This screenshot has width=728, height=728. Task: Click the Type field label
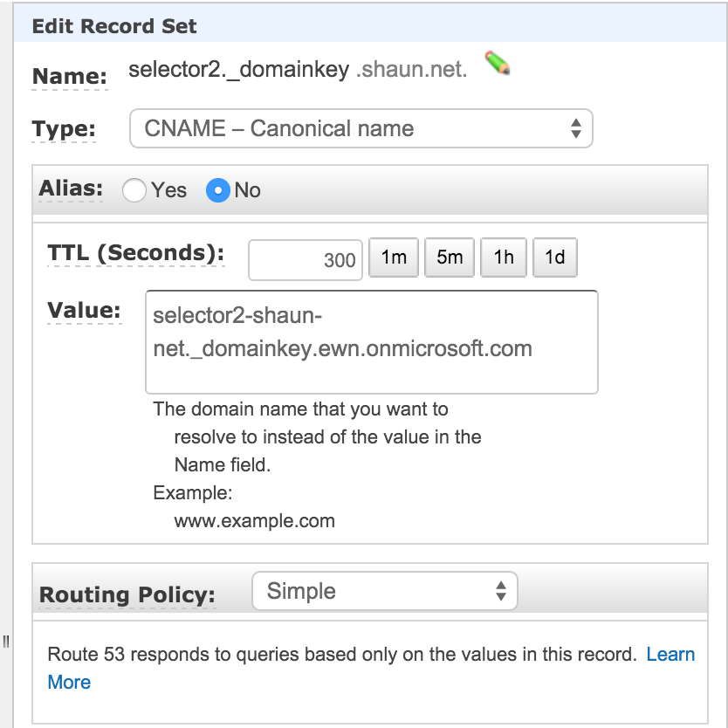(x=64, y=130)
